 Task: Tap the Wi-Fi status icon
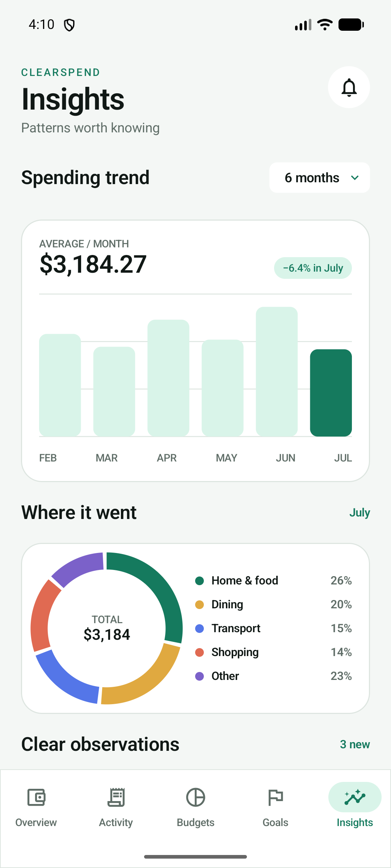[325, 25]
